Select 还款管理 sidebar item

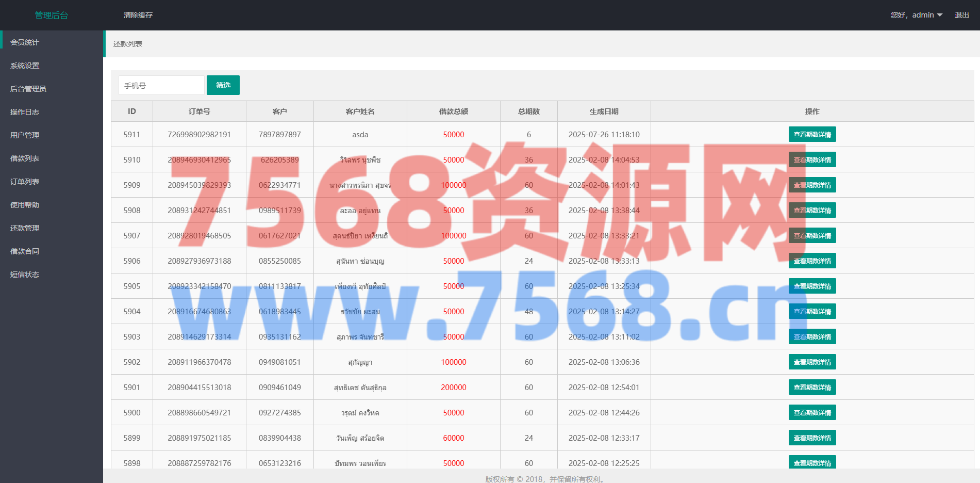click(25, 228)
